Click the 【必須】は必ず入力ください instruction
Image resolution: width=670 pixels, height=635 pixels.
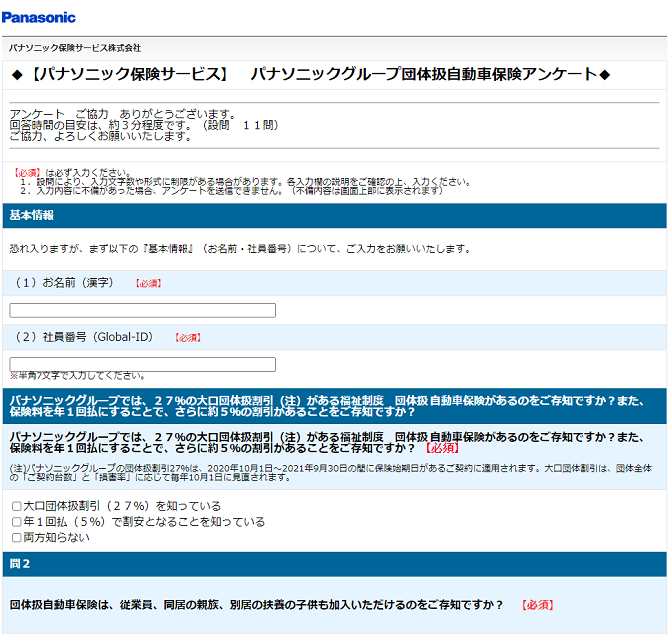[x=72, y=173]
